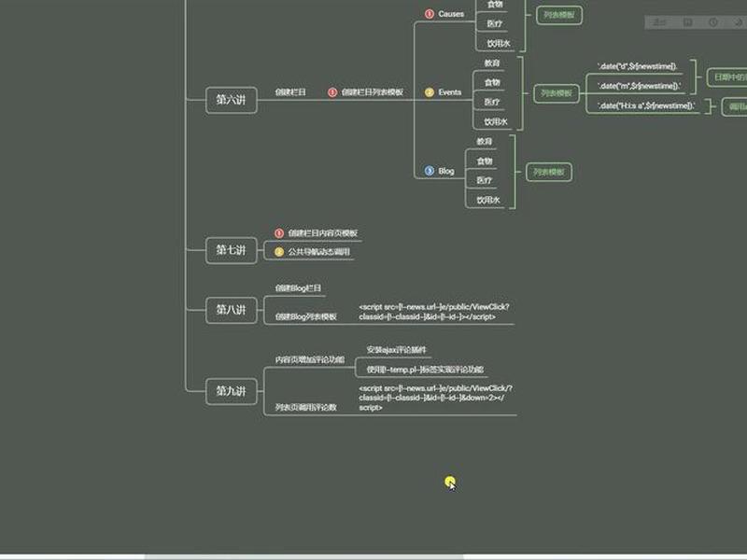Select the 公共导航动态调用 subtopic text
Screen dimensions: 747x560
click(318, 251)
